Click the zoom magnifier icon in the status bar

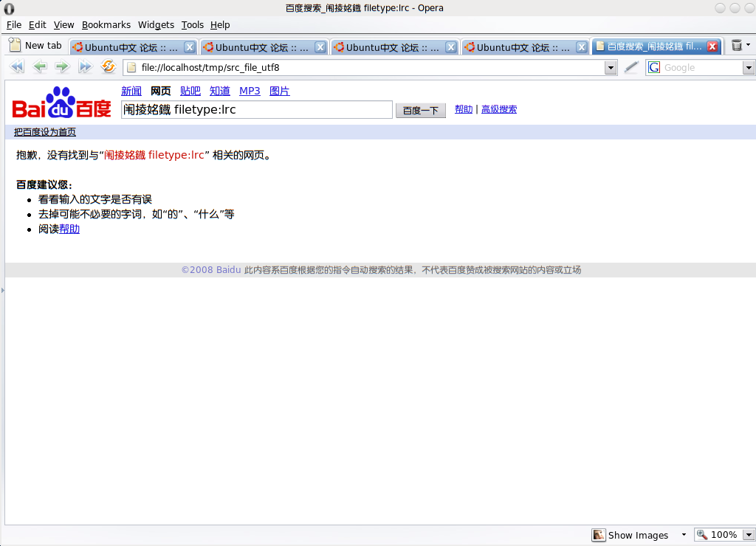point(702,534)
